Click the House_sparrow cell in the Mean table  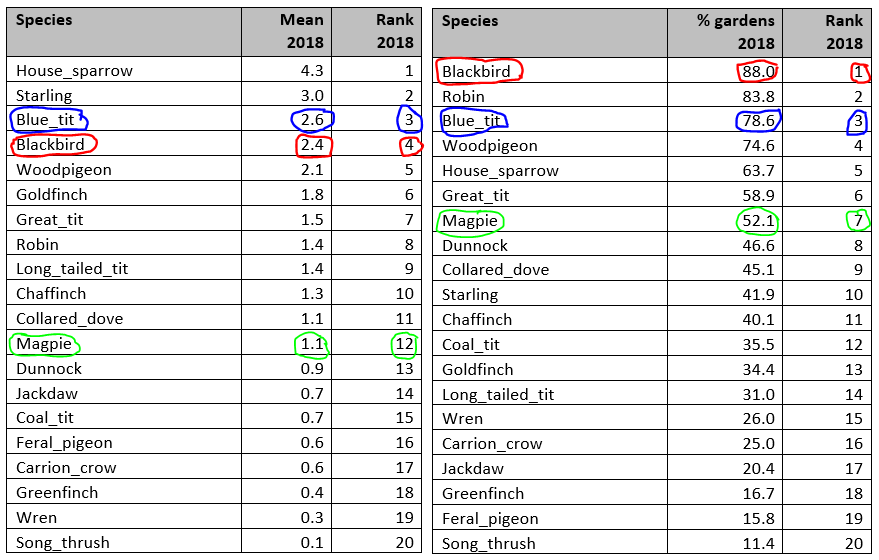(74, 71)
